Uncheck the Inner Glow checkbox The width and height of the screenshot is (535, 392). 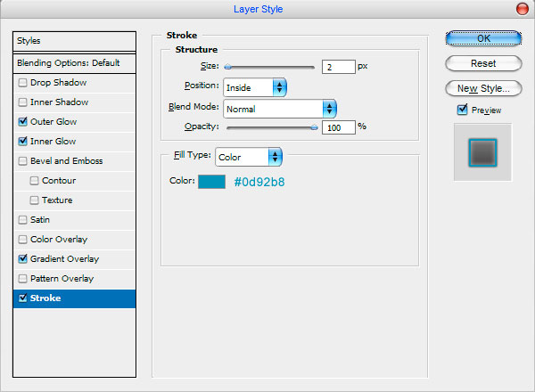click(x=22, y=141)
